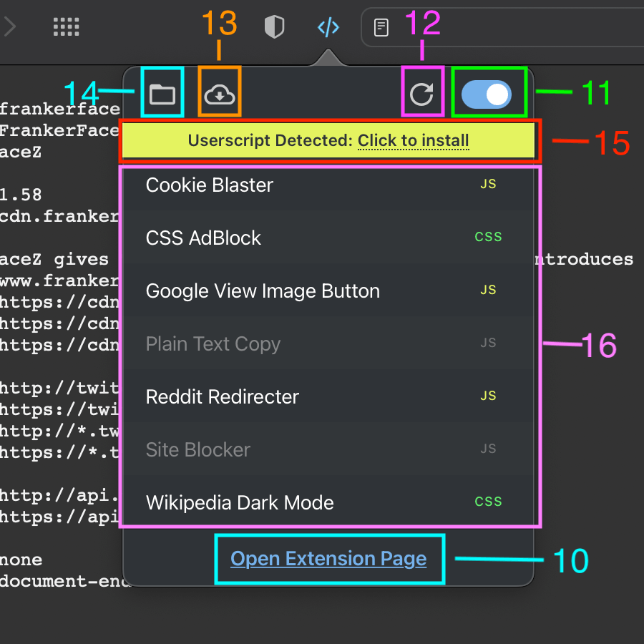Click the JS label beside Google View Image Button
This screenshot has height=644, width=644.
click(488, 290)
